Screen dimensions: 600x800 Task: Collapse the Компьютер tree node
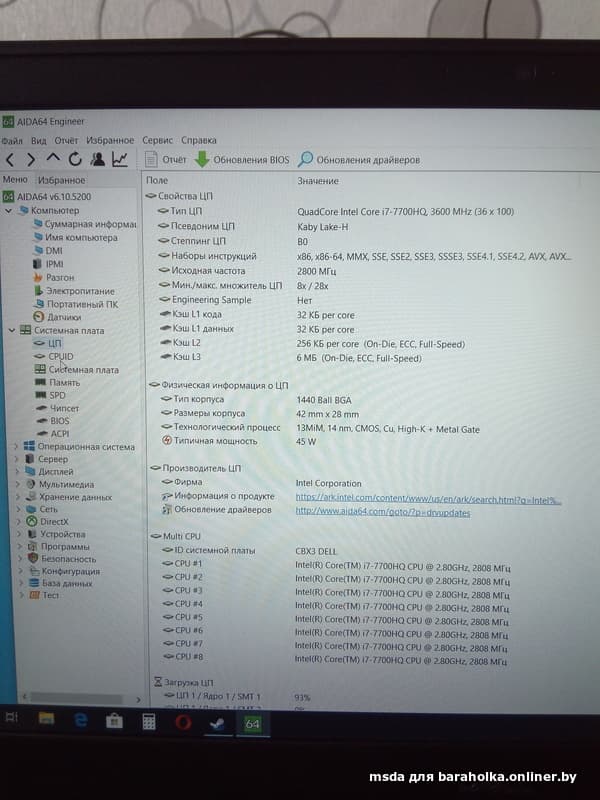[9, 210]
